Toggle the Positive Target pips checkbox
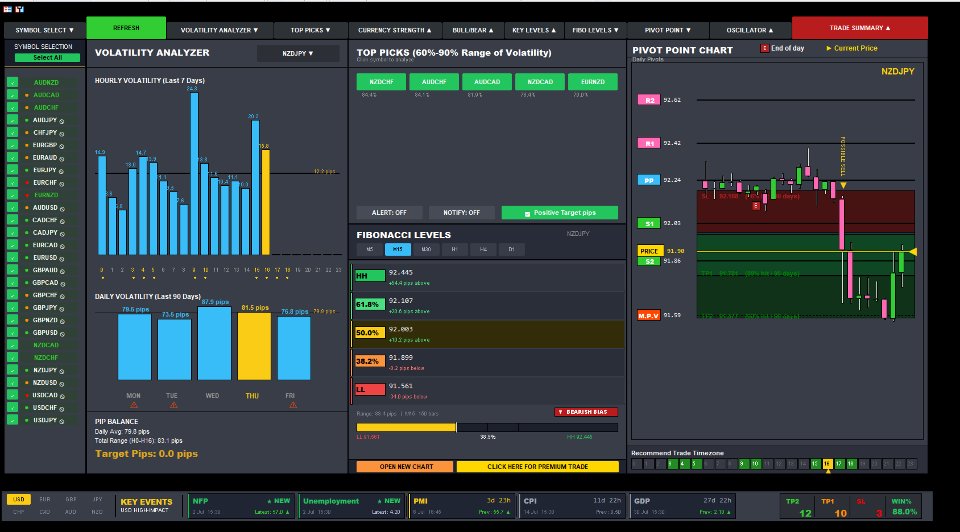Image resolution: width=960 pixels, height=532 pixels. pyautogui.click(x=527, y=214)
